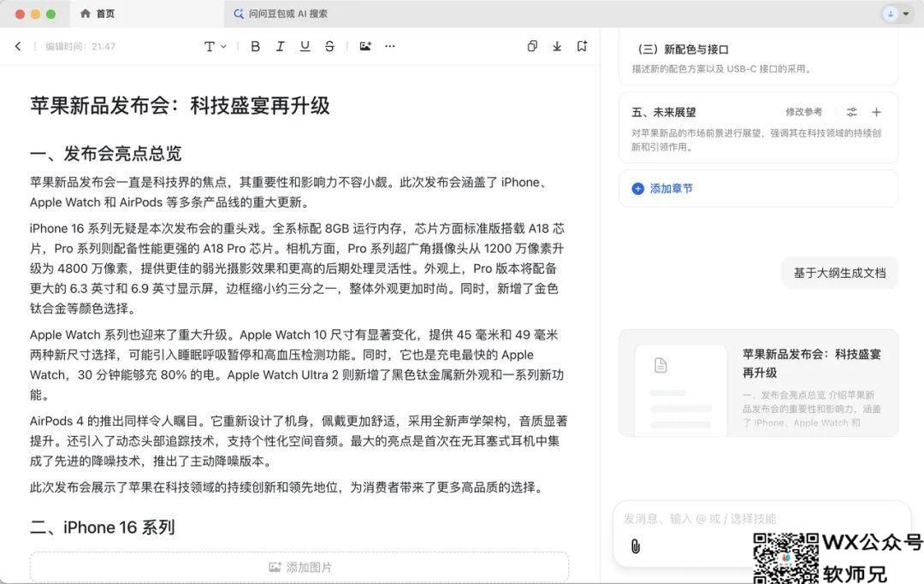This screenshot has height=584, width=924.
Task: Attach a file with the paperclip icon
Action: click(635, 546)
